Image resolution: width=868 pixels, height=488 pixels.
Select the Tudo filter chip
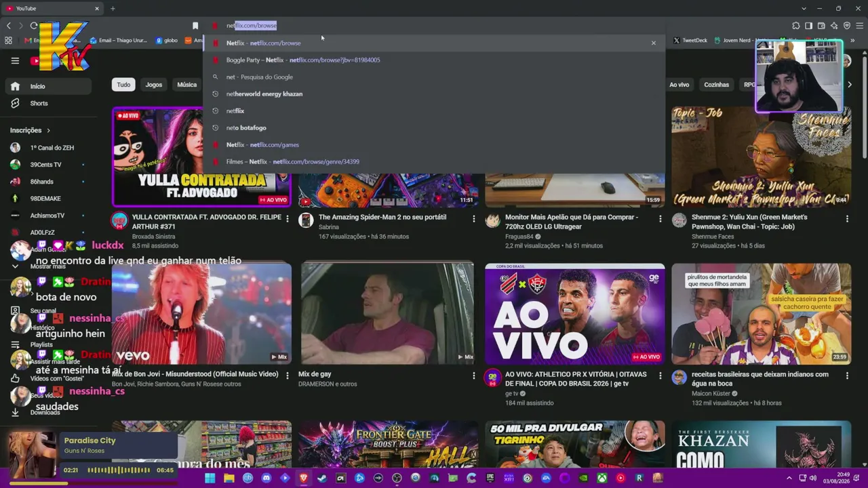(x=123, y=85)
